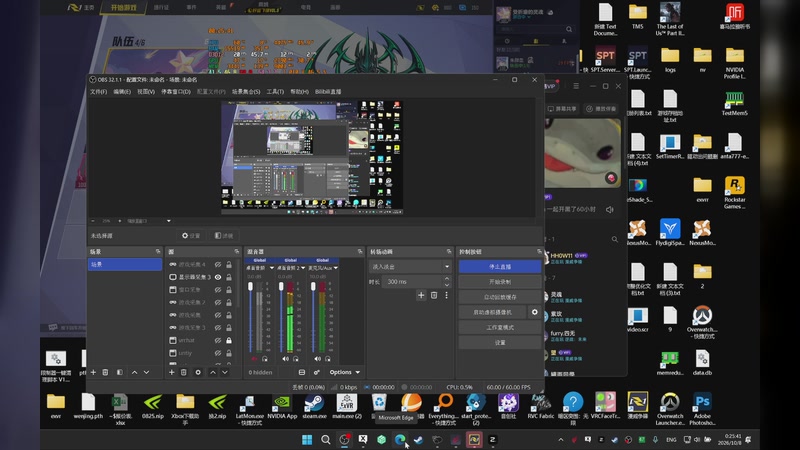
Task: Lock the 游戏采集 4 source
Action: pos(229,264)
